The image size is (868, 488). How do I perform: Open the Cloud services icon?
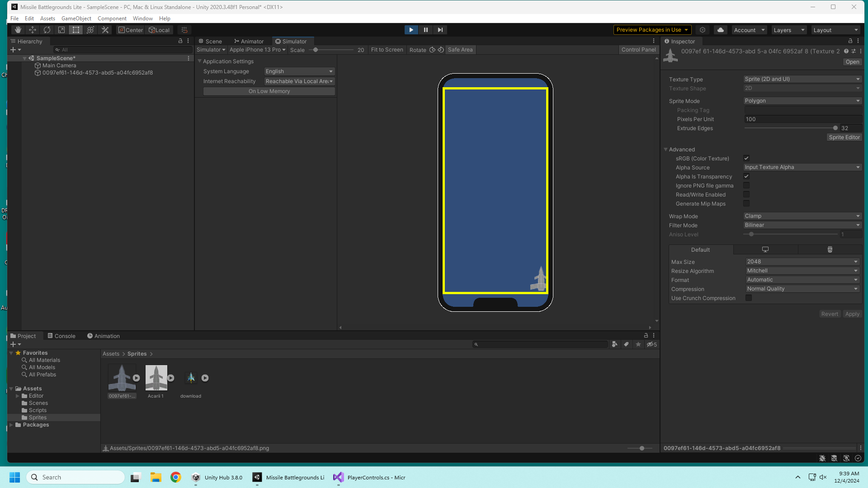tap(721, 30)
